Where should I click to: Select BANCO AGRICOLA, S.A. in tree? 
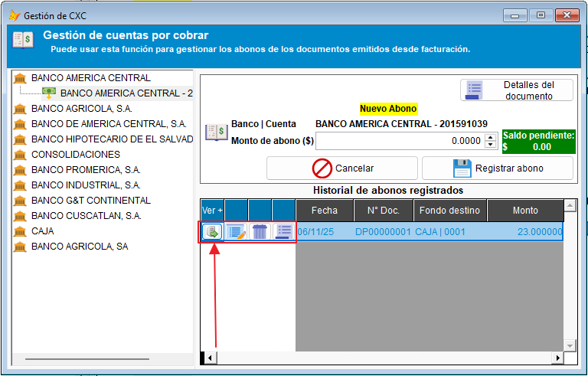[82, 109]
